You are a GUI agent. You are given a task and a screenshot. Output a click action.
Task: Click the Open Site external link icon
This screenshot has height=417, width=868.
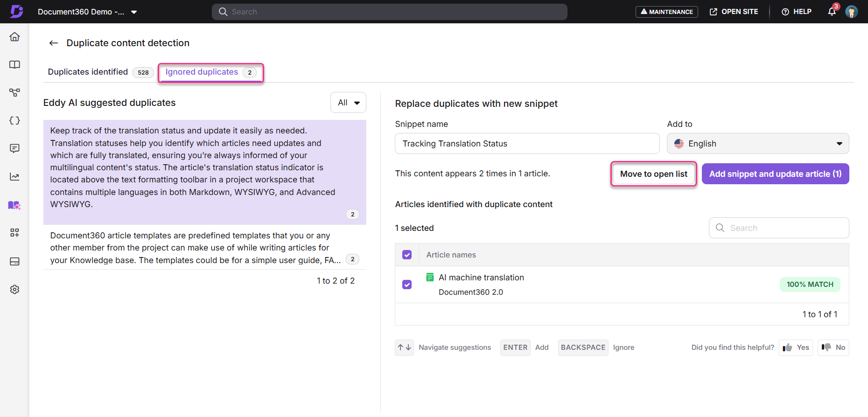coord(714,12)
